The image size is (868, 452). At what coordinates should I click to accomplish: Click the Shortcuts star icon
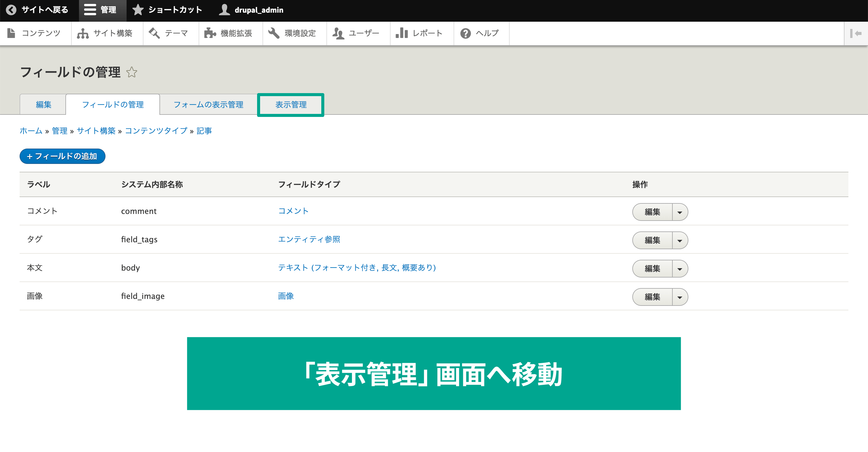click(x=138, y=10)
